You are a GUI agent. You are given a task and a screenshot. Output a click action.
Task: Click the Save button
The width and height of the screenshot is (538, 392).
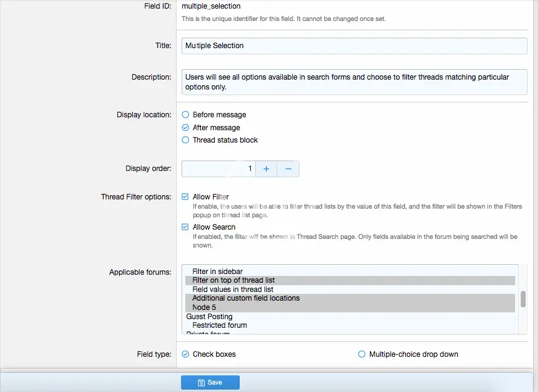[210, 383]
